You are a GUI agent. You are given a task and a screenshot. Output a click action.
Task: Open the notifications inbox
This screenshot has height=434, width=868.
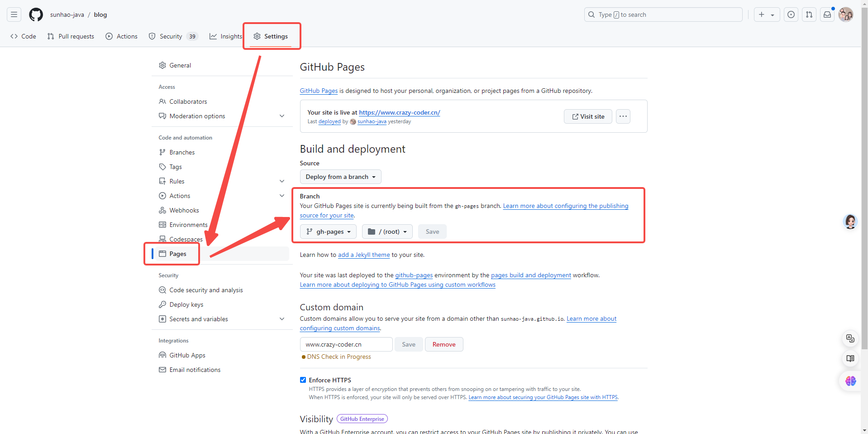(827, 14)
